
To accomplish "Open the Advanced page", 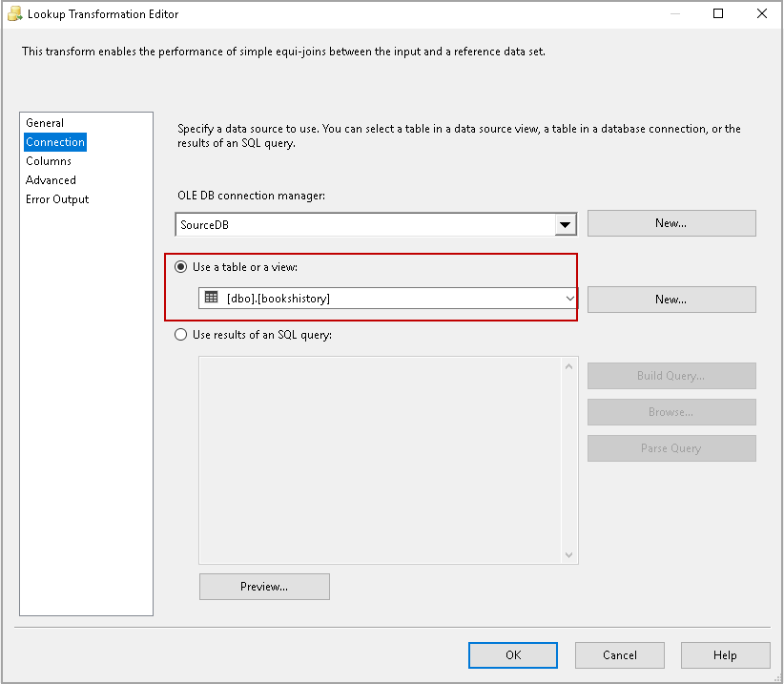I will pyautogui.click(x=51, y=179).
